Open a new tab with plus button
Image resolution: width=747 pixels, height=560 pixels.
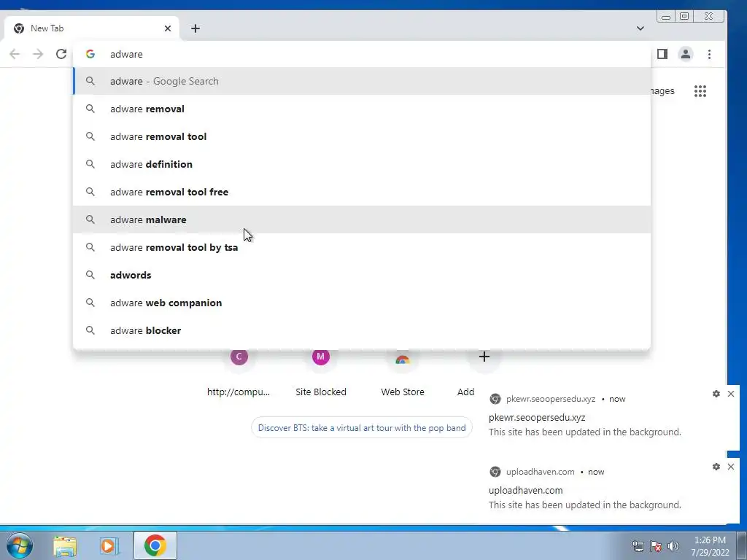tap(196, 28)
